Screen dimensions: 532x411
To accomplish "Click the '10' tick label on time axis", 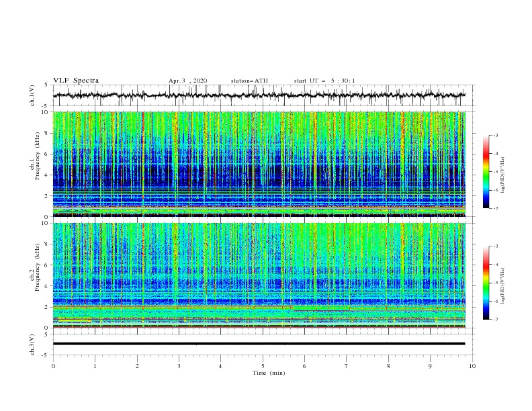I will tap(472, 366).
